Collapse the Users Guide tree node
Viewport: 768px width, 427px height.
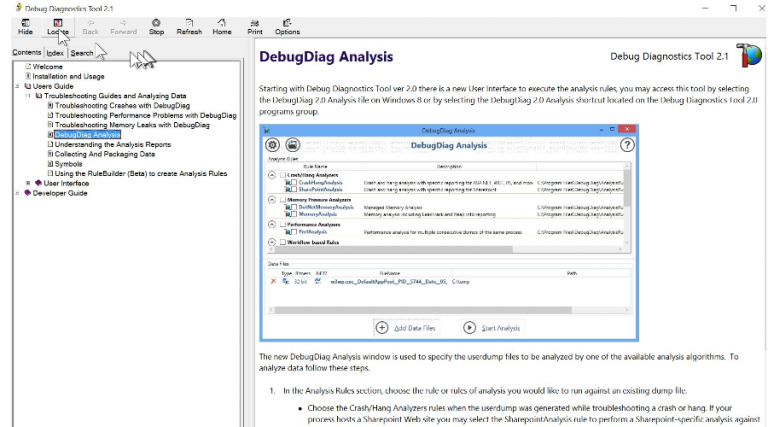point(17,86)
